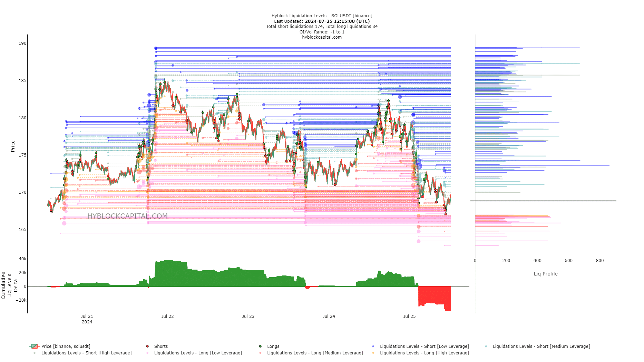Click the dashed current-price line in Liq Profile
The image size is (644, 362).
pyautogui.click(x=543, y=201)
